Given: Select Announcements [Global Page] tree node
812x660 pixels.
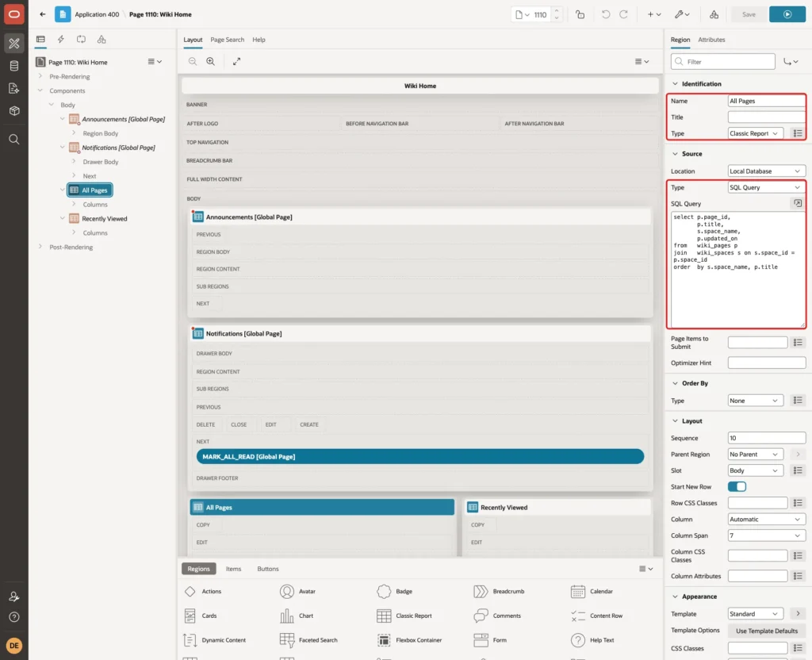Looking at the screenshot, I should [123, 119].
